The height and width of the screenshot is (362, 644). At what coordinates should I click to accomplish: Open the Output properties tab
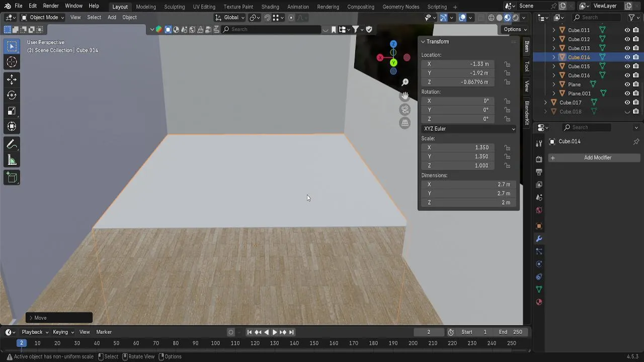click(539, 172)
